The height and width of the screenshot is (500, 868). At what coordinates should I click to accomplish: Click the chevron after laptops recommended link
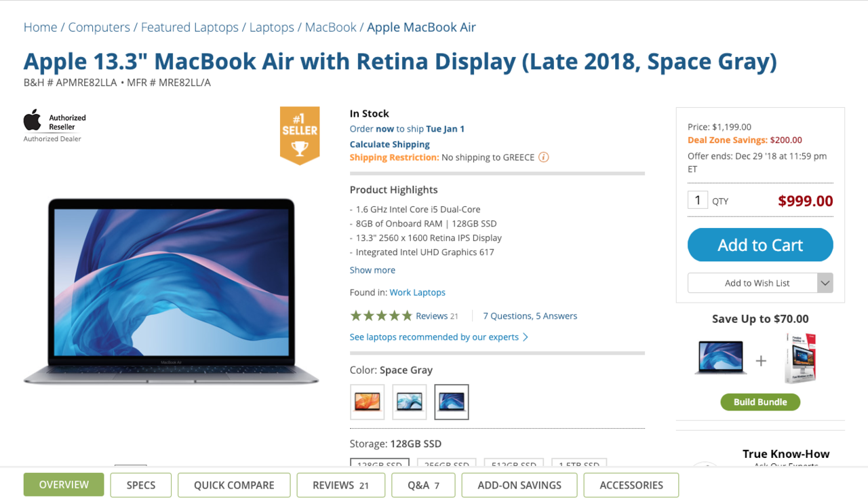[x=526, y=337]
